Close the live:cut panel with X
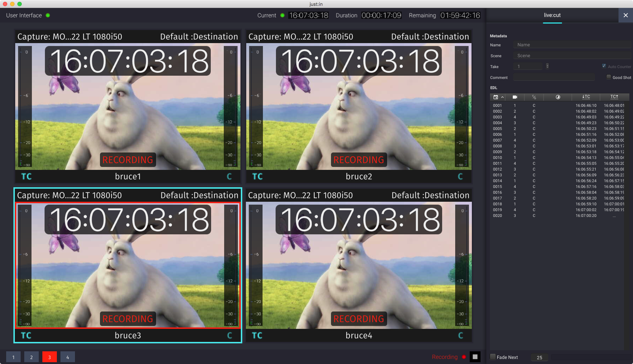 point(625,15)
